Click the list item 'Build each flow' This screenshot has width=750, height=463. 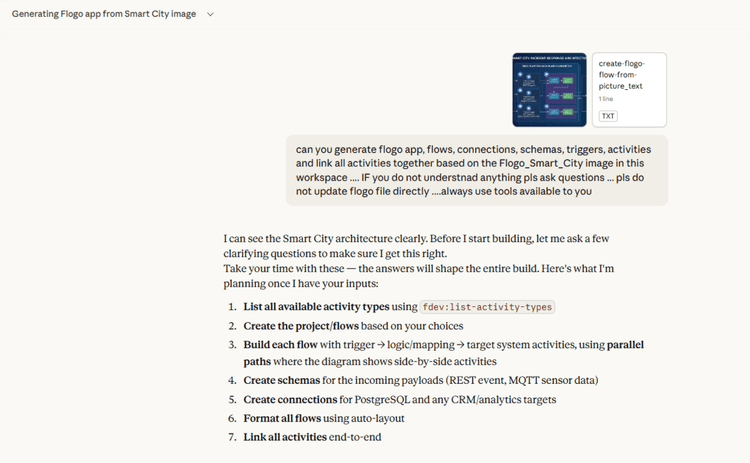(443, 353)
